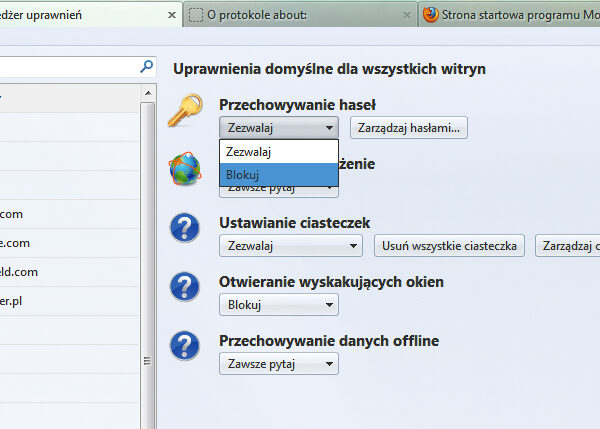Collapse the open Przechowywanie haseł dropdown
The width and height of the screenshot is (600, 429).
tap(278, 128)
